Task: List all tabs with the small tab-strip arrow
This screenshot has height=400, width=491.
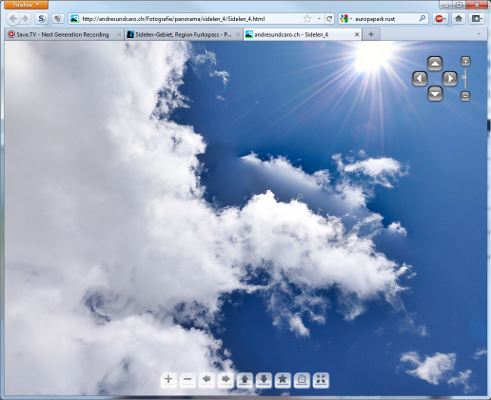Action: click(x=479, y=34)
